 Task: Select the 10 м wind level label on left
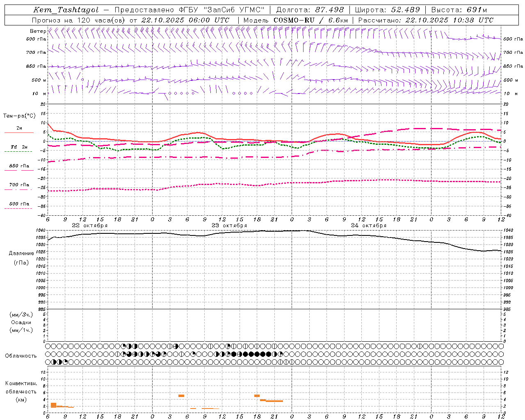point(39,94)
